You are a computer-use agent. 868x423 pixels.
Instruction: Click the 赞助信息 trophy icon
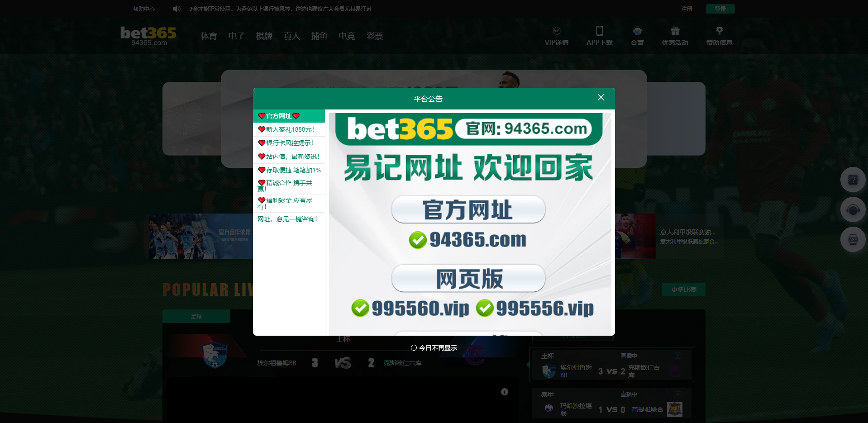tap(720, 31)
